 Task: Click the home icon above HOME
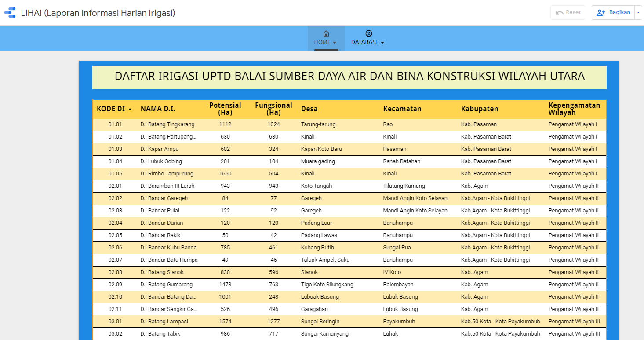326,33
